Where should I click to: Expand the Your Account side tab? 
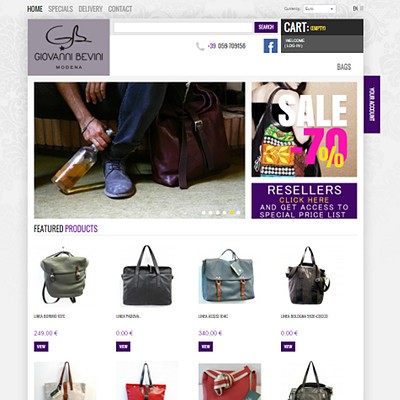372,104
